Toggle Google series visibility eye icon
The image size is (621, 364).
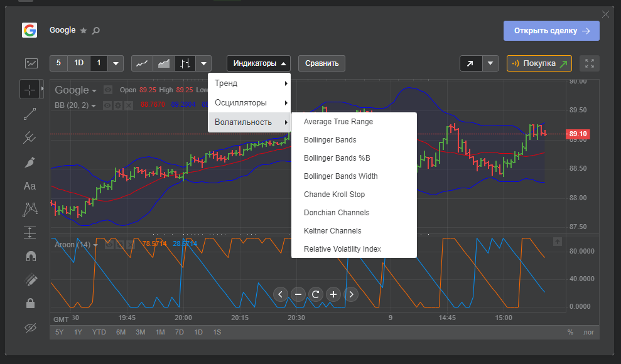[x=108, y=90]
